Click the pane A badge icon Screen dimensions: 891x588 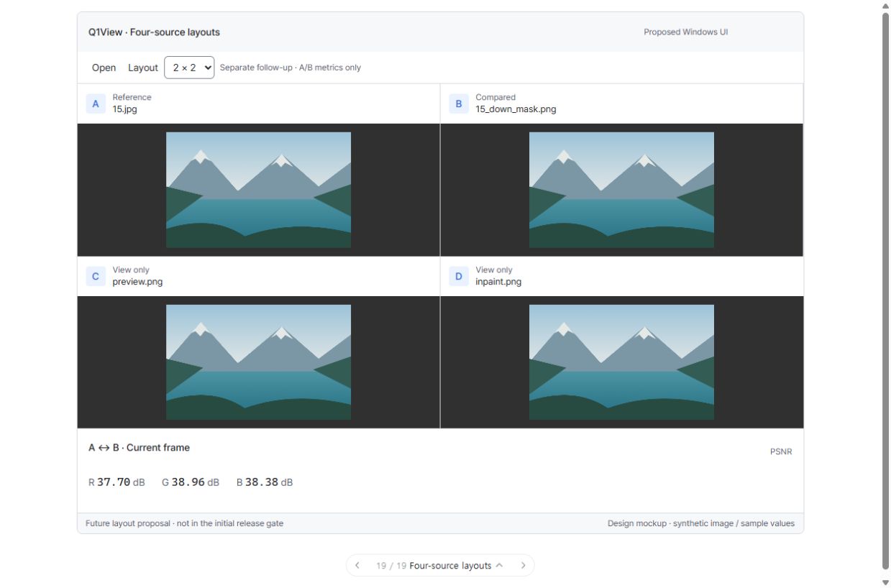(96, 104)
